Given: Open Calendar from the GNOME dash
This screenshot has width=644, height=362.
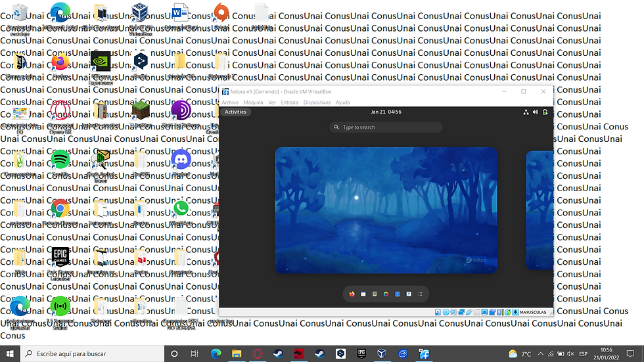Looking at the screenshot, I should [363, 294].
